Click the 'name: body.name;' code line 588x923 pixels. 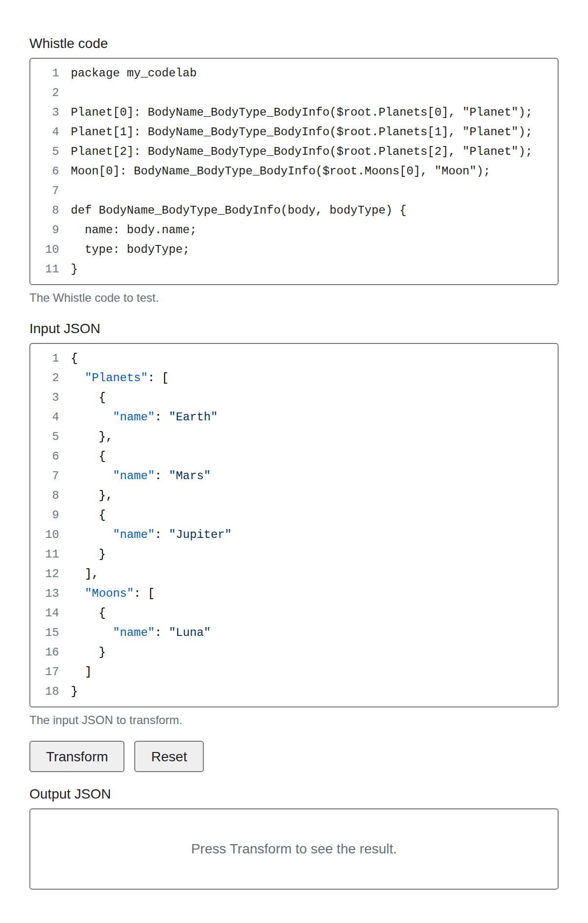[141, 230]
